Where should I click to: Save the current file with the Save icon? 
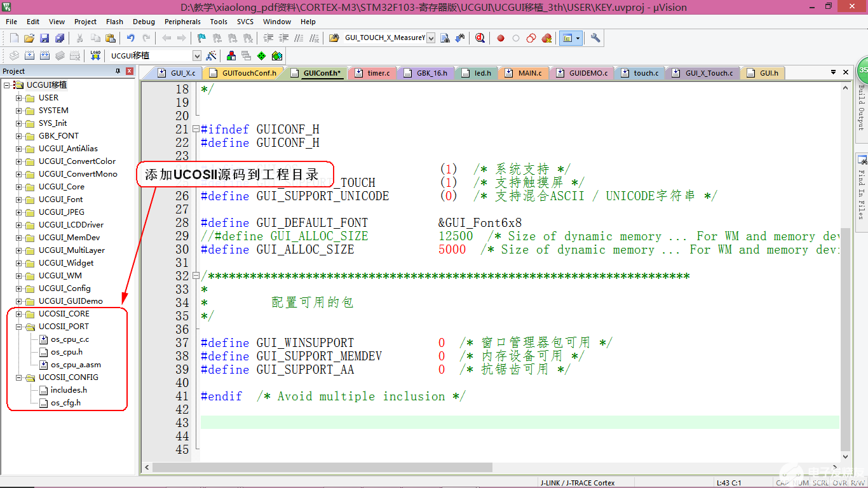(44, 38)
